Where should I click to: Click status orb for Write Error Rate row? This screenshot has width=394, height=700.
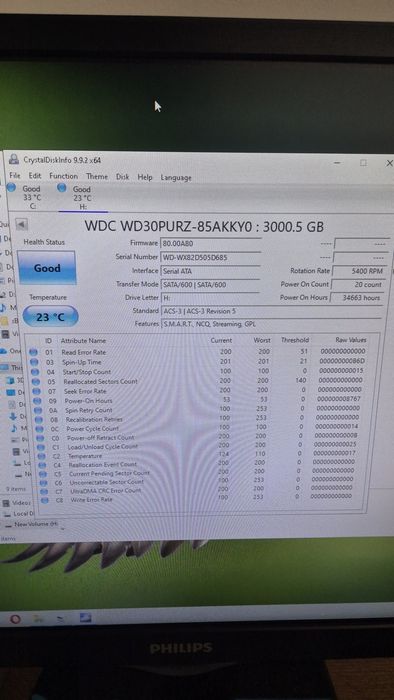click(45, 500)
